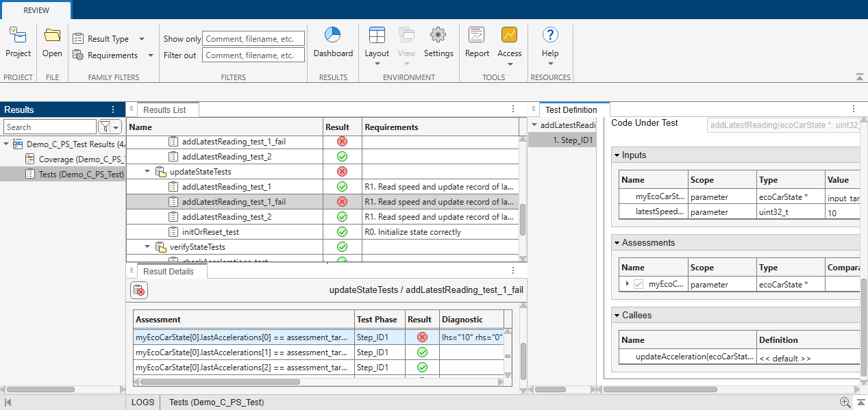Click in the Filter out field
Viewport: 868px width, 410px height.
point(253,55)
